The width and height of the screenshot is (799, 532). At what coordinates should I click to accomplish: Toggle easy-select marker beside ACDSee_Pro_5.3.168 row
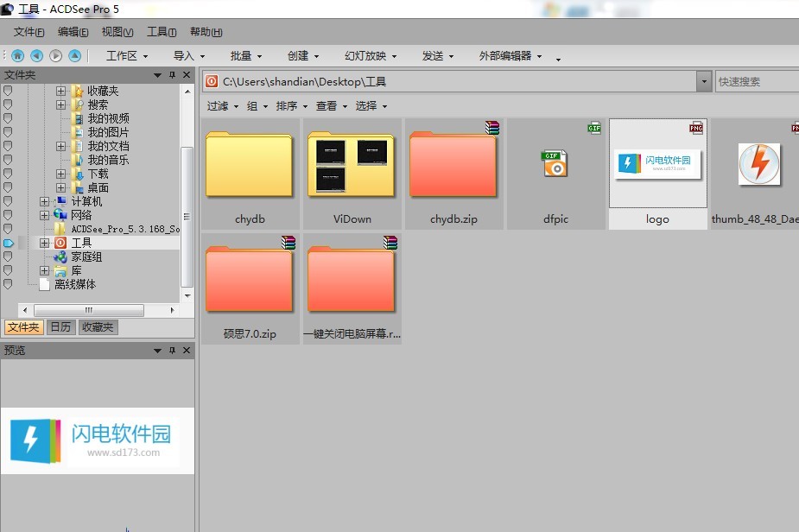pyautogui.click(x=8, y=229)
